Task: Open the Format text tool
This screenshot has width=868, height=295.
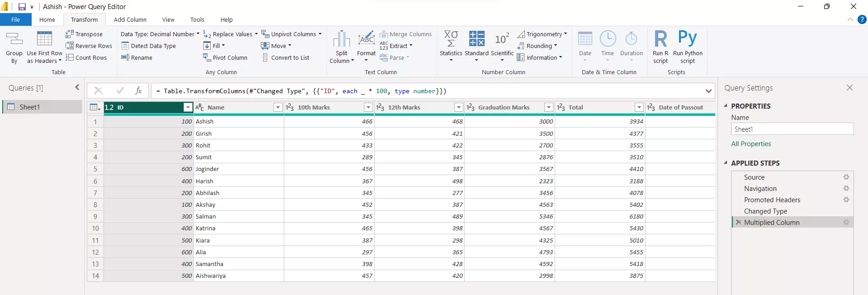Action: coord(366,48)
